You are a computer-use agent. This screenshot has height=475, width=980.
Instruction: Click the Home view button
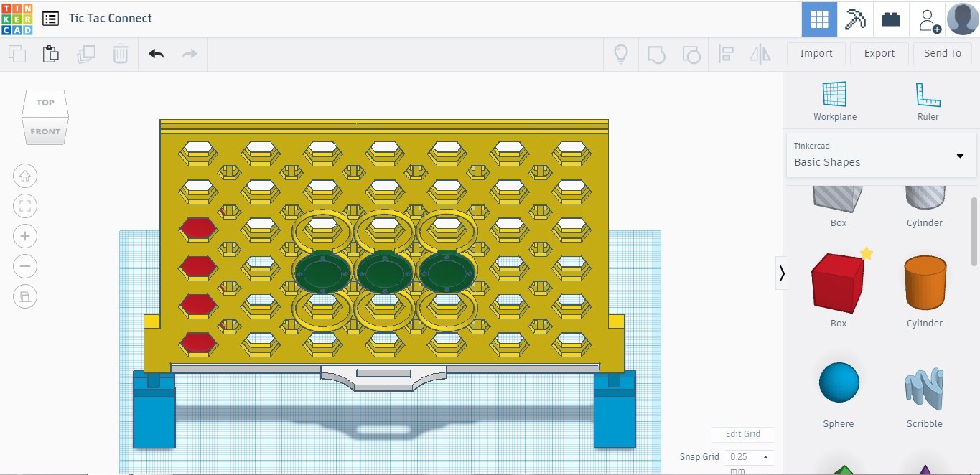(x=25, y=176)
